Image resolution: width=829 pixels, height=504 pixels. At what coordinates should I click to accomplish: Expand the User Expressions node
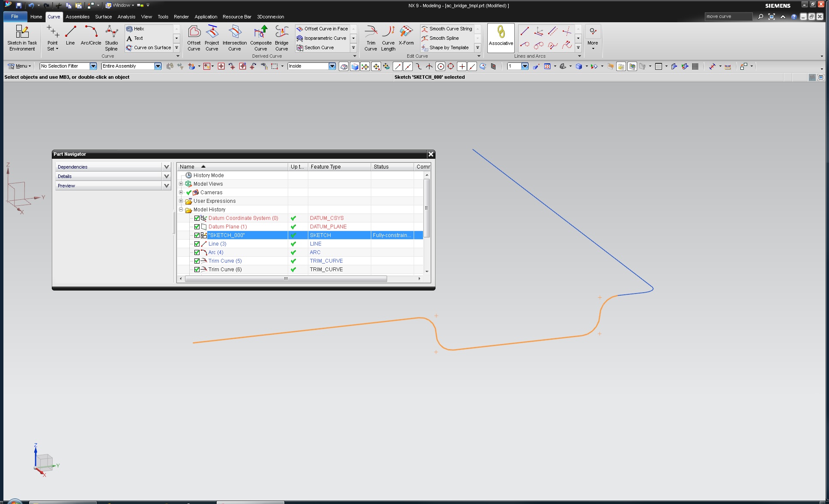pos(181,201)
